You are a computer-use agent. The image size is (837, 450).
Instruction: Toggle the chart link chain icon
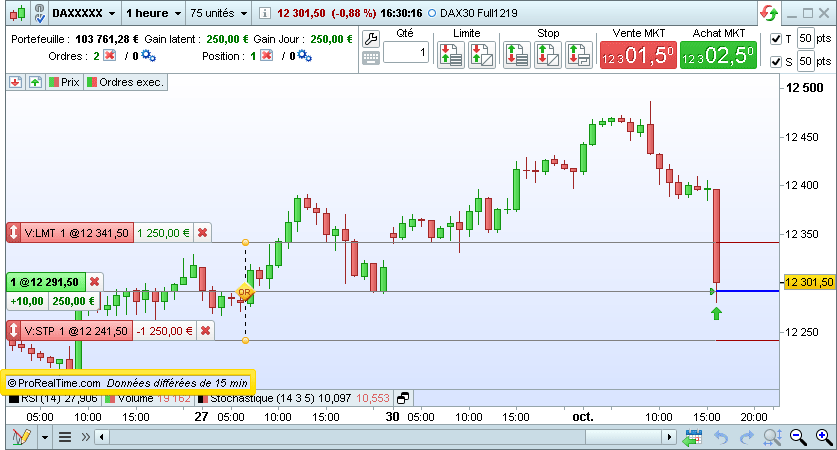(x=39, y=13)
